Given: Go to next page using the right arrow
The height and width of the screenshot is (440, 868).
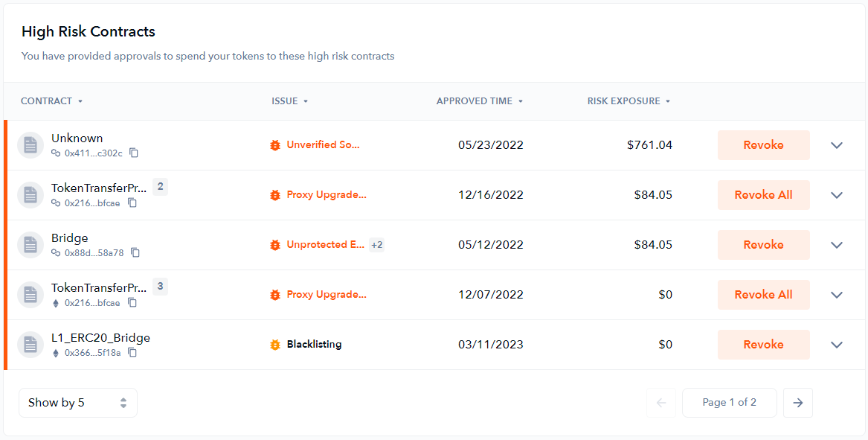Looking at the screenshot, I should (x=797, y=403).
